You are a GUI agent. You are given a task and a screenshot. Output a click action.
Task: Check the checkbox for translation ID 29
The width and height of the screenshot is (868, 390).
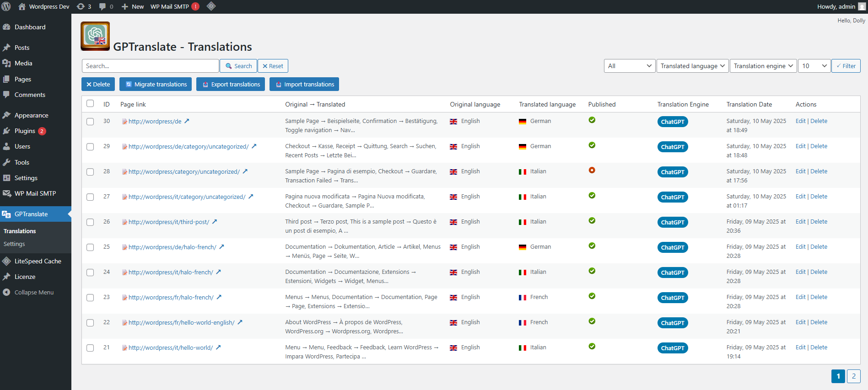90,147
